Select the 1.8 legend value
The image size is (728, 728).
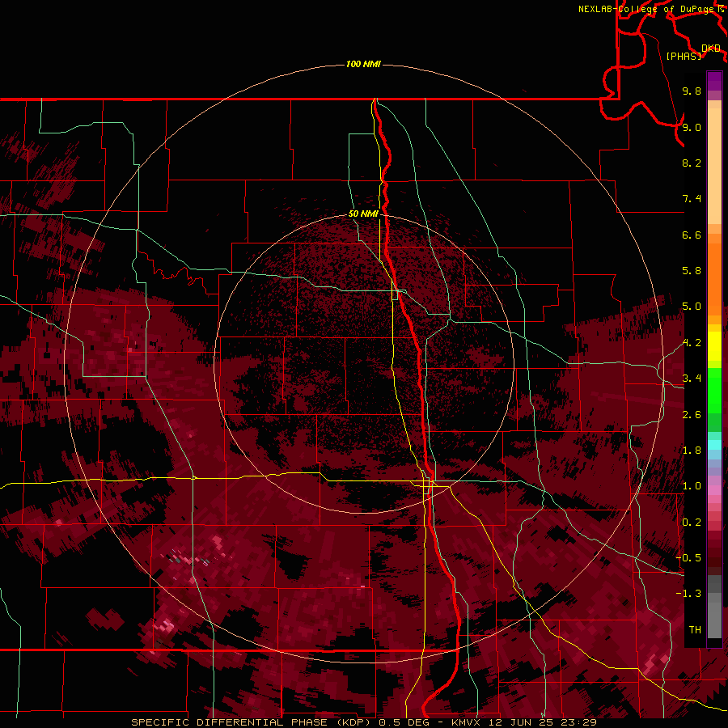[x=692, y=451]
